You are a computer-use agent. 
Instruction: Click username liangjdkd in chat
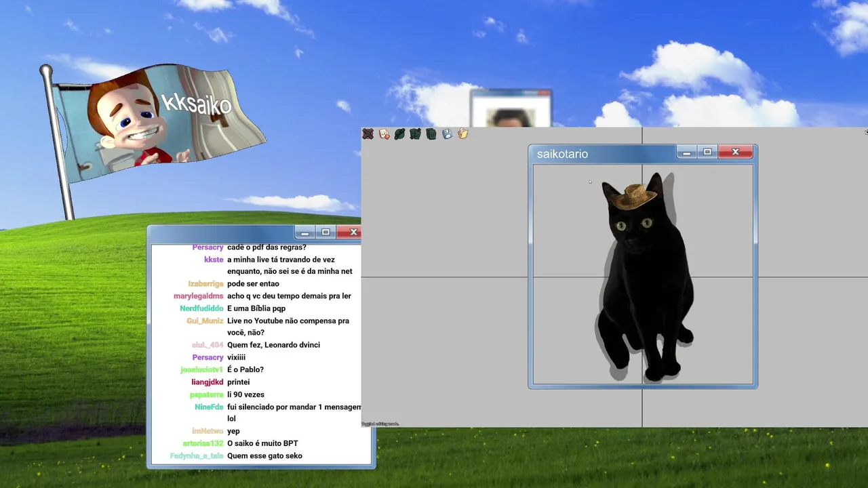[207, 382]
